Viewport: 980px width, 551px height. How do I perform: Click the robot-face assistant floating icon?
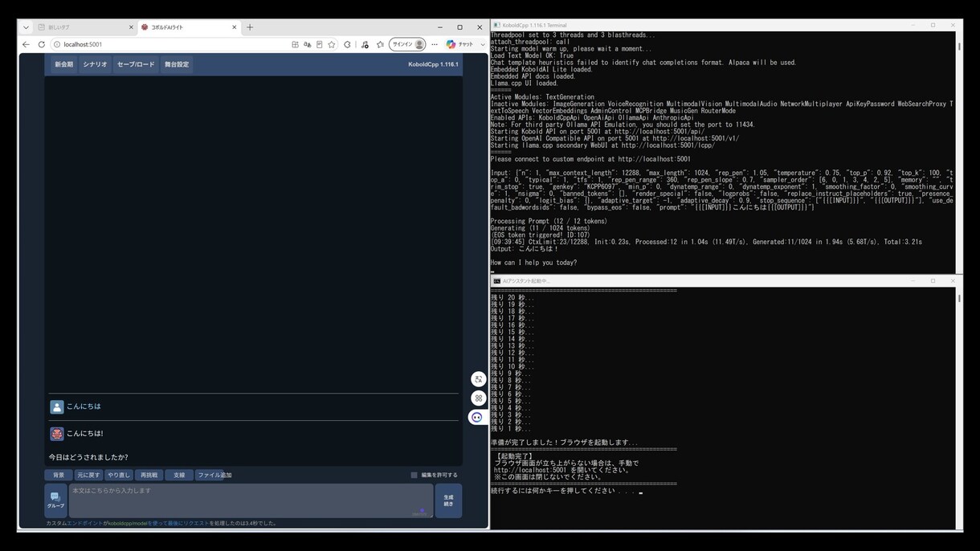pos(477,417)
